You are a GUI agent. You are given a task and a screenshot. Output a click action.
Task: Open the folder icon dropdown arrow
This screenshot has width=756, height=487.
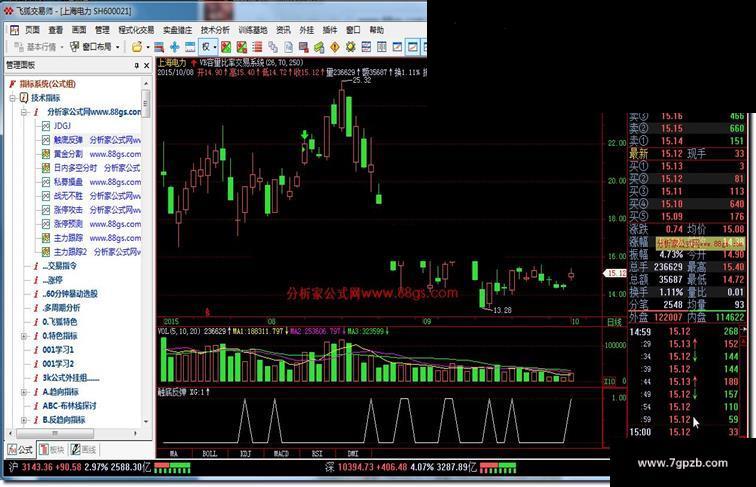coord(148,47)
